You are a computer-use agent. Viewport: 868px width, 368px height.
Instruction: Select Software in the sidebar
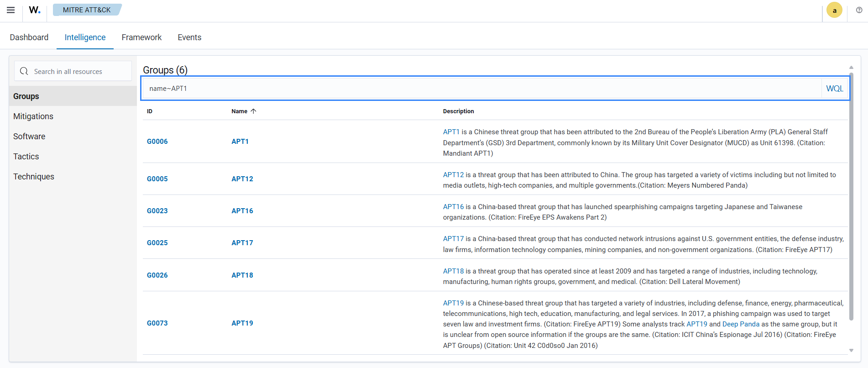point(29,137)
